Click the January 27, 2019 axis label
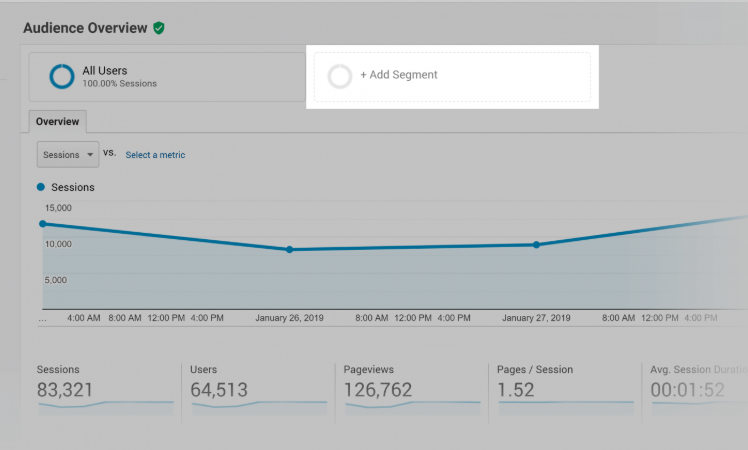The width and height of the screenshot is (748, 450). click(536, 318)
